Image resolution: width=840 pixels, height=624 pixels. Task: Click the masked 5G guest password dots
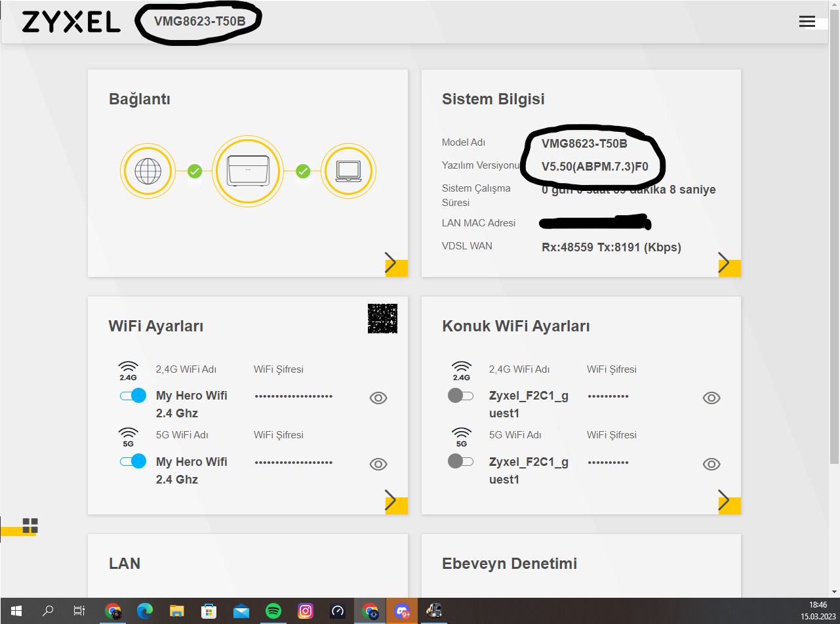tap(608, 463)
